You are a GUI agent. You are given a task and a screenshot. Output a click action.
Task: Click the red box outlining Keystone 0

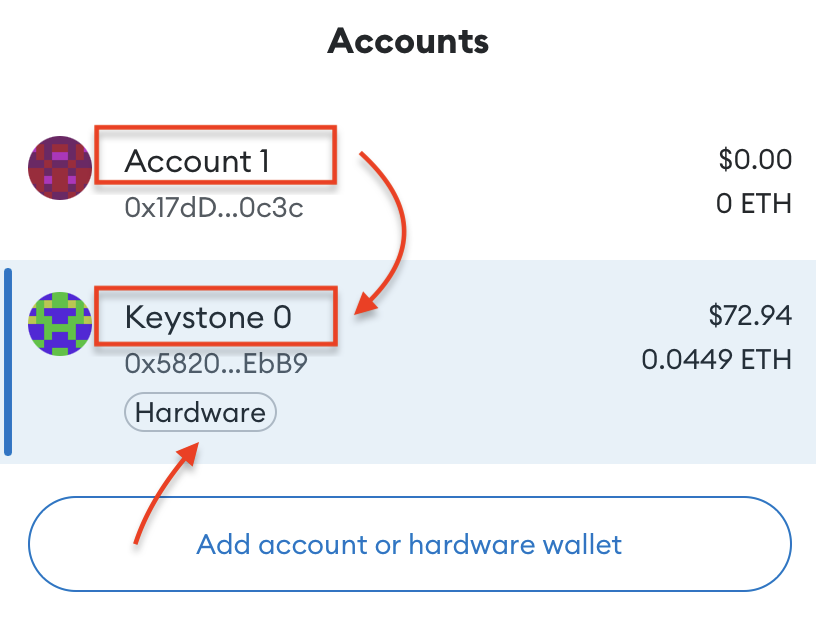[215, 288]
